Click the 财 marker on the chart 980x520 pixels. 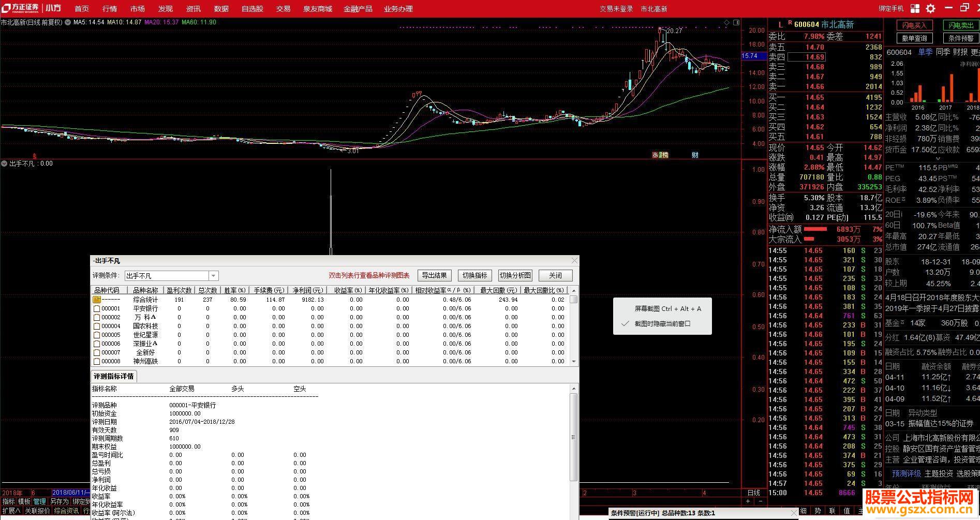pyautogui.click(x=695, y=155)
